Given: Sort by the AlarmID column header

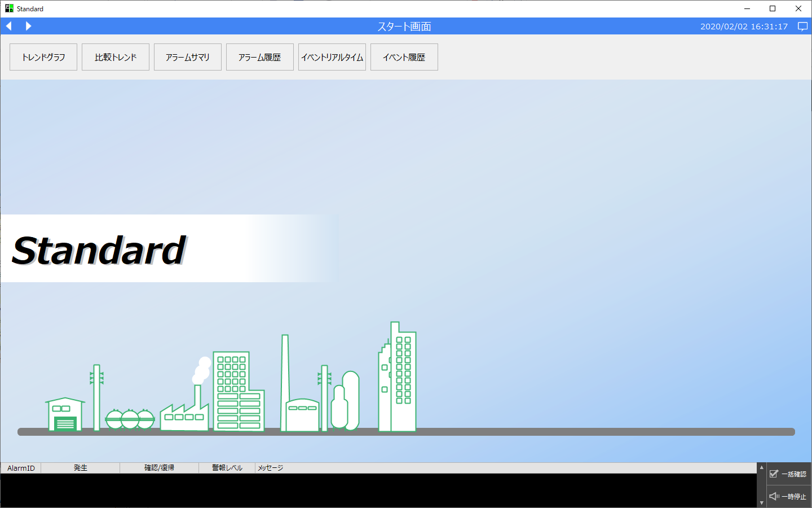Looking at the screenshot, I should coord(21,468).
